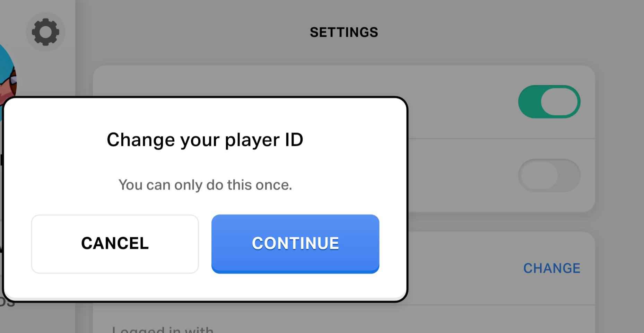Click the CHANGE link
The height and width of the screenshot is (333, 644).
(x=551, y=268)
